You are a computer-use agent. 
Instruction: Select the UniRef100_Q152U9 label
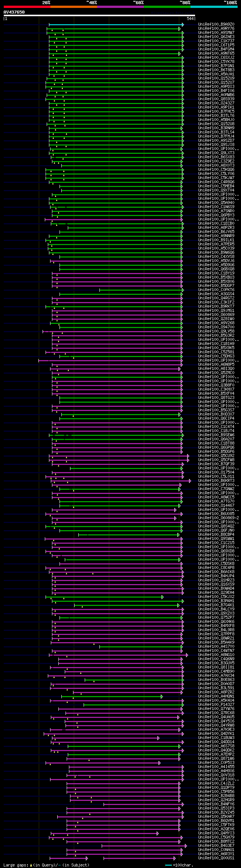[x=216, y=78]
